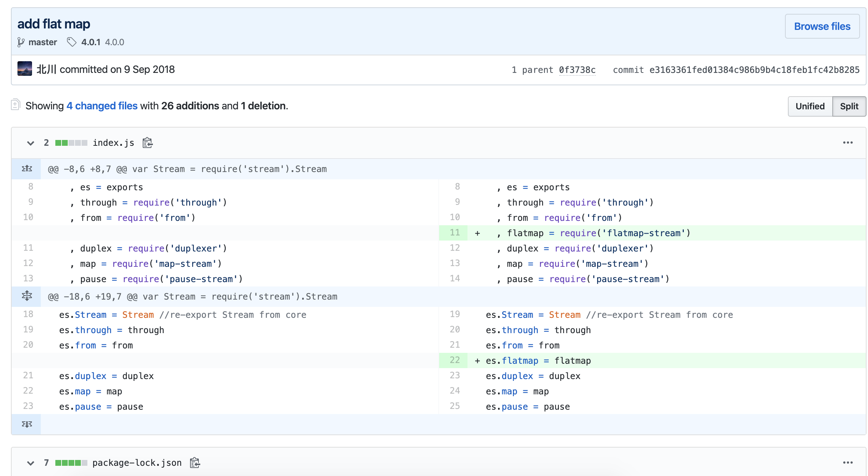Copy package-lock.json file path icon
Screen dimensions: 868x476
(195, 463)
